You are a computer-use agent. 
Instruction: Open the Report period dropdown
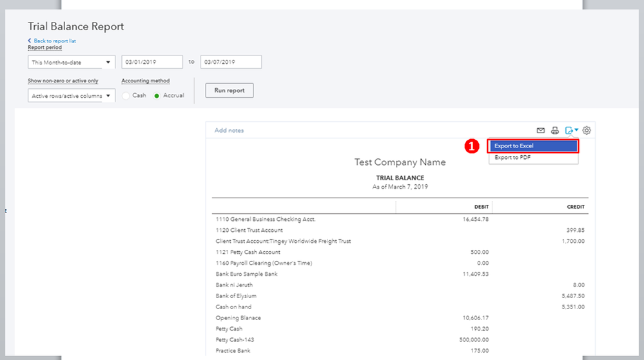coord(71,62)
